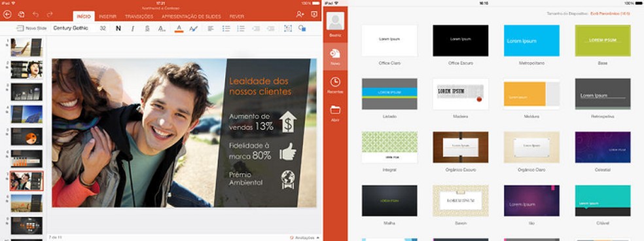Increase the list indent level

pos(270,28)
